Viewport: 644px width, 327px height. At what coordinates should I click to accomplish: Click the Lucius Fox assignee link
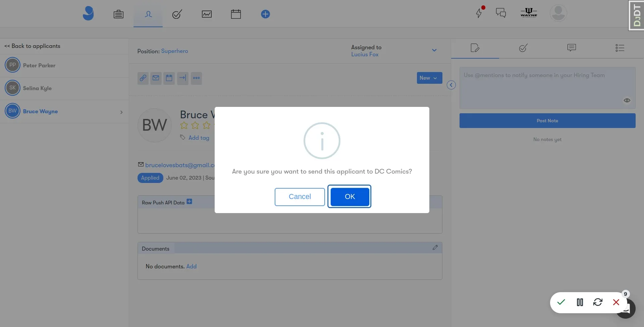[365, 54]
